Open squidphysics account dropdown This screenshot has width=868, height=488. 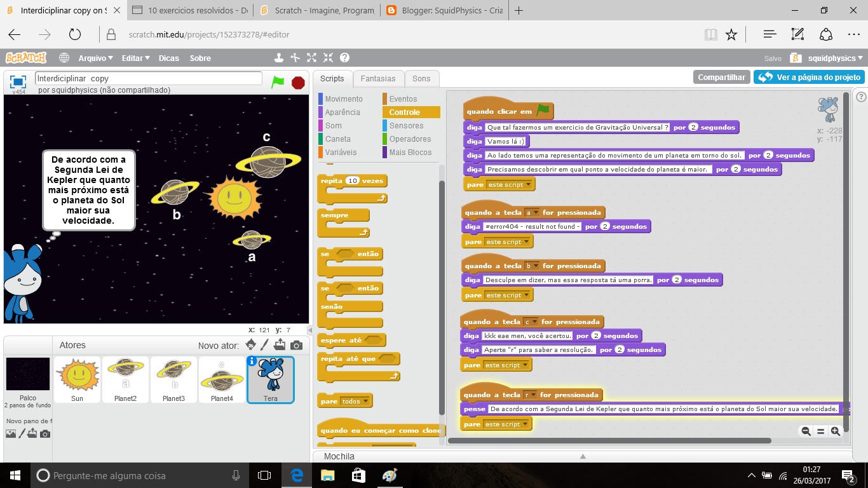836,58
